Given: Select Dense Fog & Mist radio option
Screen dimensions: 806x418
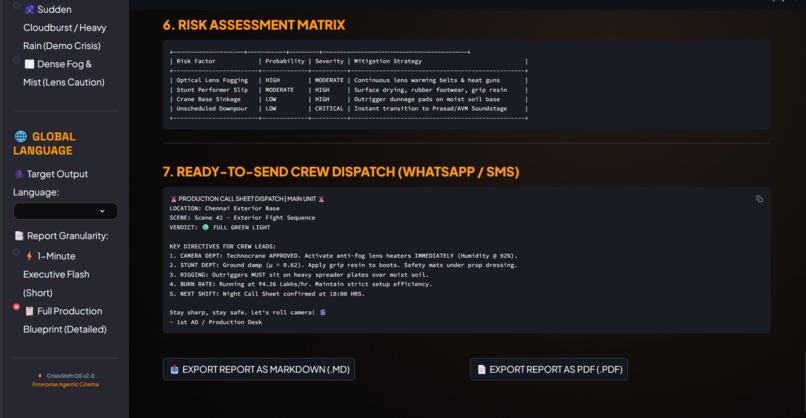Looking at the screenshot, I should click(x=16, y=60).
